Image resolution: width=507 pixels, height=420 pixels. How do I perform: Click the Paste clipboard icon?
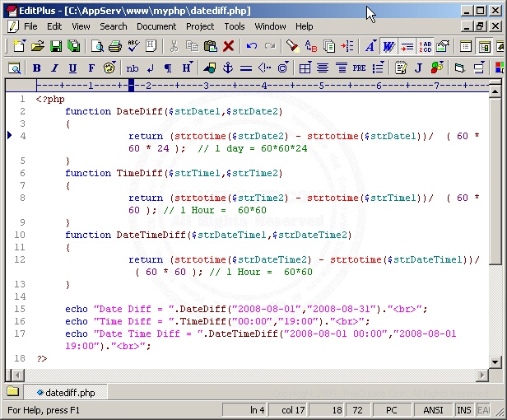coord(210,46)
